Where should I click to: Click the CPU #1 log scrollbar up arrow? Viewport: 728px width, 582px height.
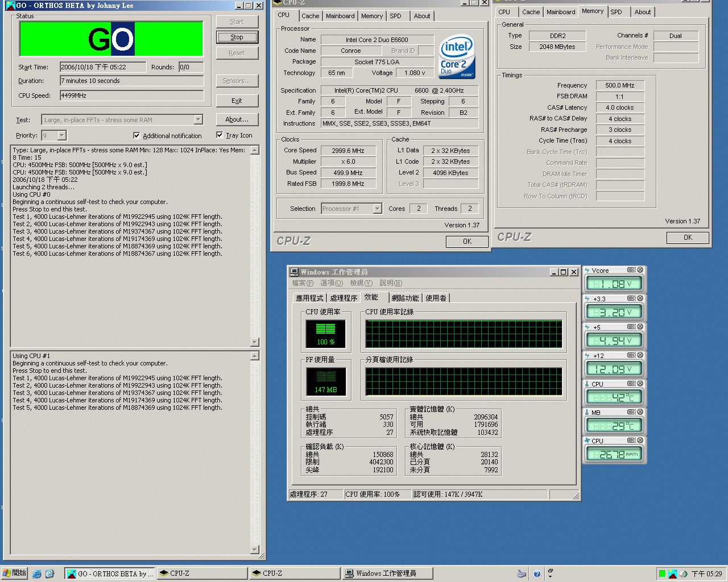pyautogui.click(x=255, y=356)
